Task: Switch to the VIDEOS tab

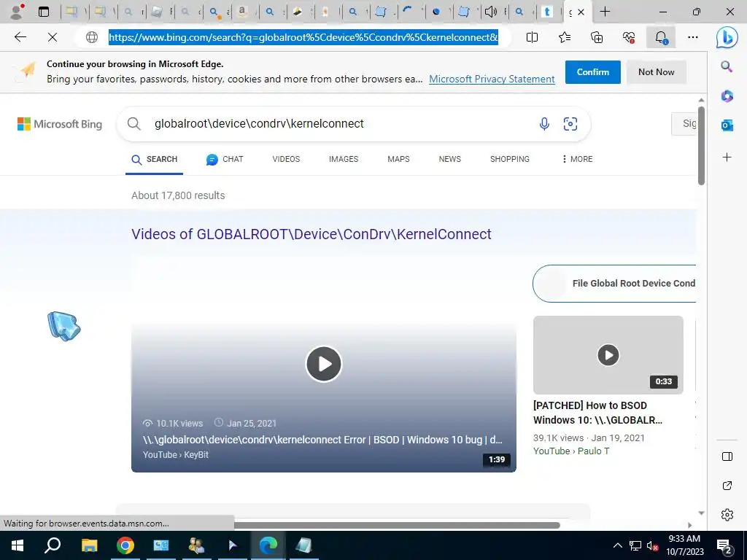Action: 286,159
